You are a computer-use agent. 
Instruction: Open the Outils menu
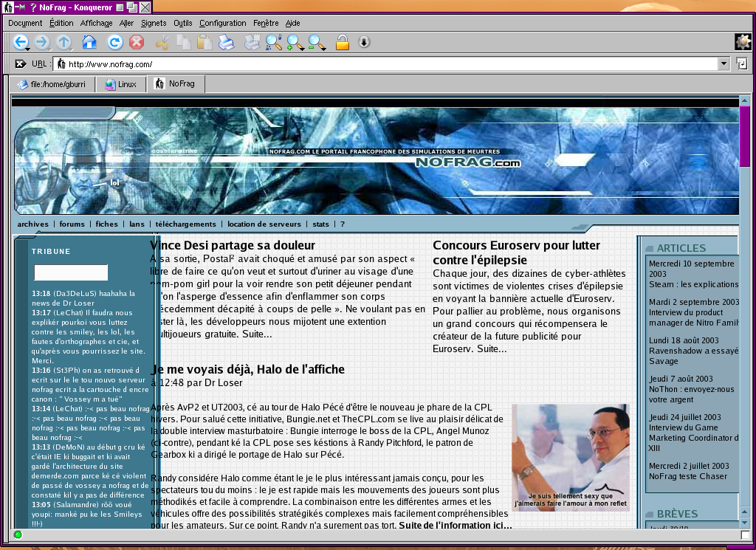click(x=183, y=23)
